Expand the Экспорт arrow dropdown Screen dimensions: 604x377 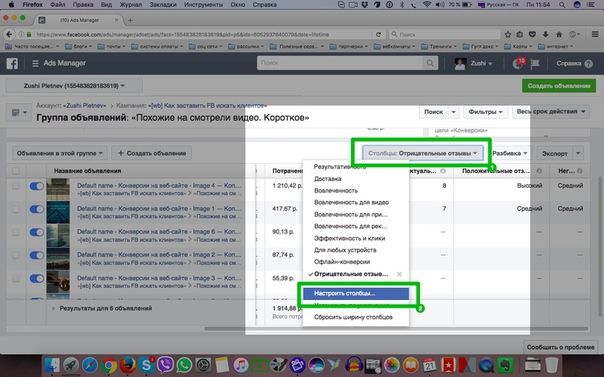(578, 153)
